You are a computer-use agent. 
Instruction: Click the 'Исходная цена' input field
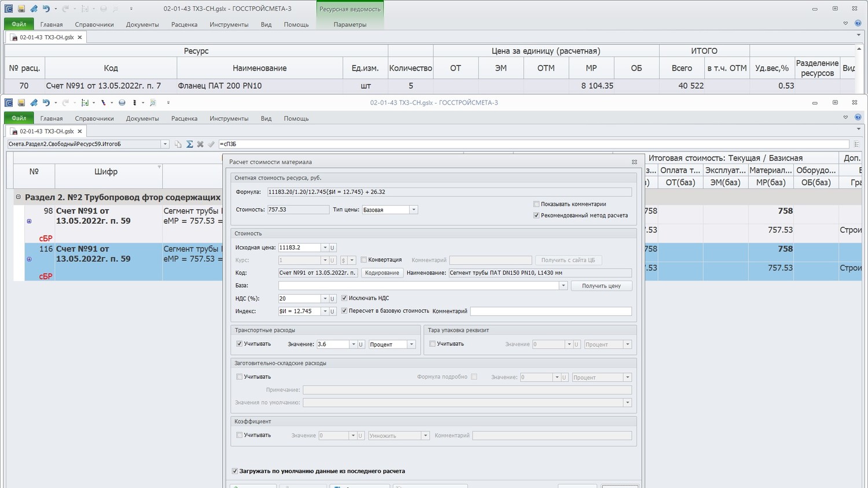point(299,247)
